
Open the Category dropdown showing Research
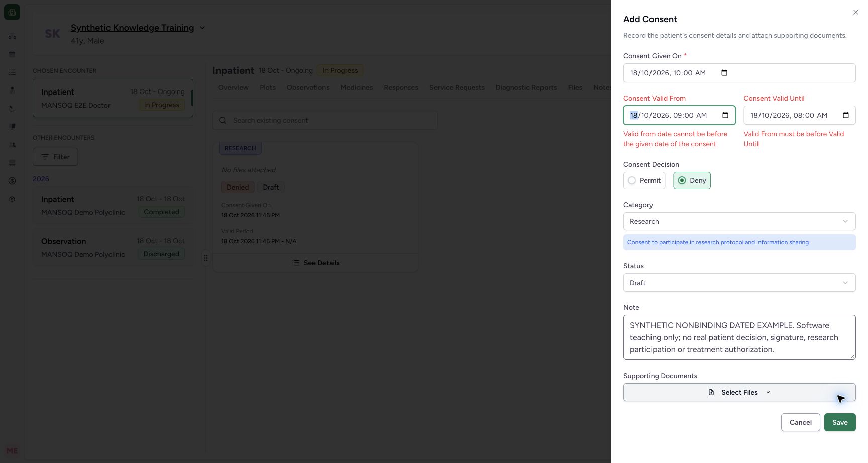click(x=739, y=221)
